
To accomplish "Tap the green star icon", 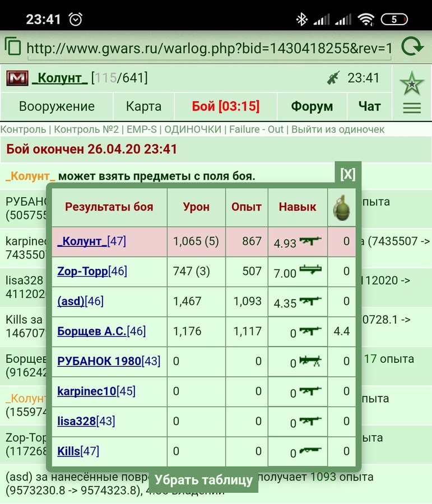I will pos(412,83).
